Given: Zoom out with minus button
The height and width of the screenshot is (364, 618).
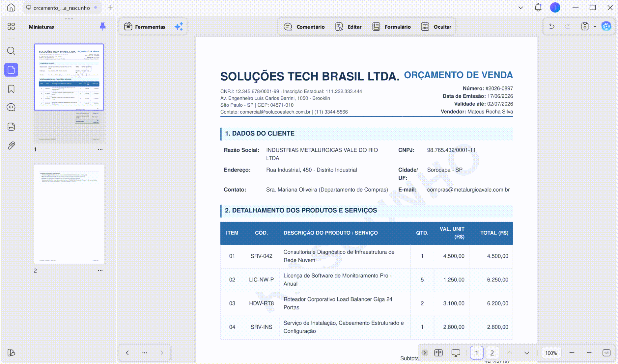Looking at the screenshot, I should coord(572,353).
